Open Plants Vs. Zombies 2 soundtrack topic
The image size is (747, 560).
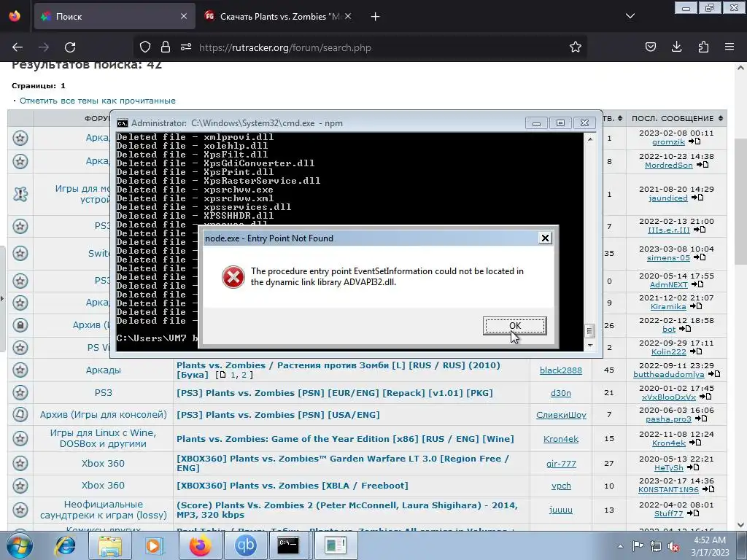coord(347,510)
